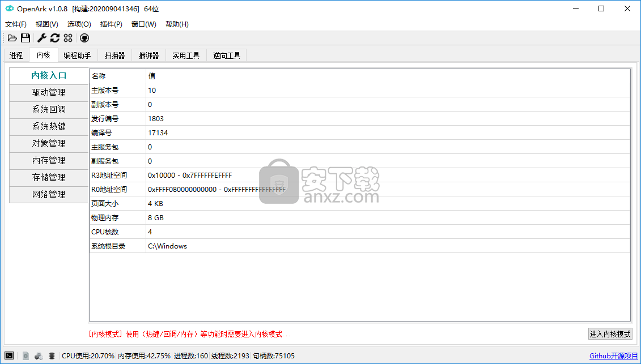Image resolution: width=641 pixels, height=364 pixels.
Task: Select the 存储管理 side tab
Action: tap(49, 177)
